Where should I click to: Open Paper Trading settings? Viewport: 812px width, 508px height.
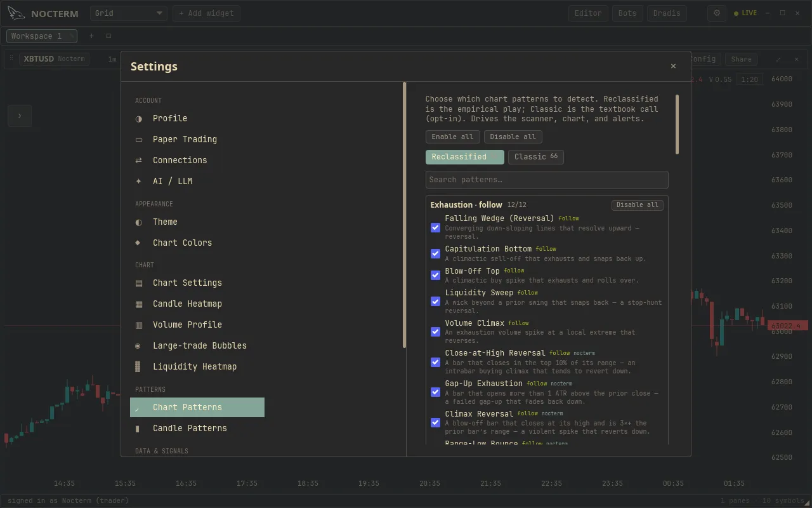(197, 139)
